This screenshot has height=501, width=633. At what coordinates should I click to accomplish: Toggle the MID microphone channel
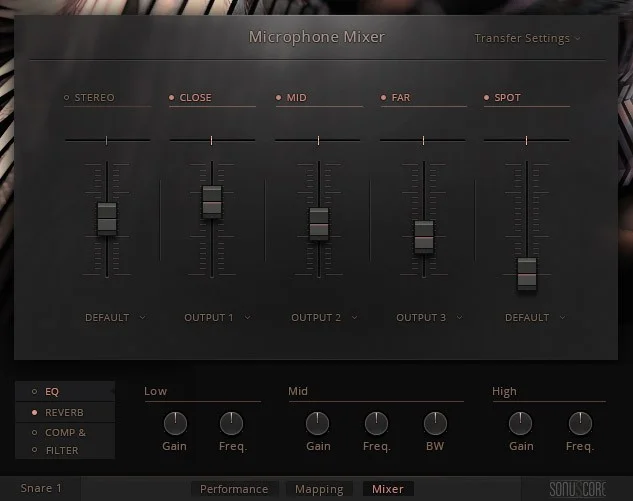pyautogui.click(x=278, y=98)
